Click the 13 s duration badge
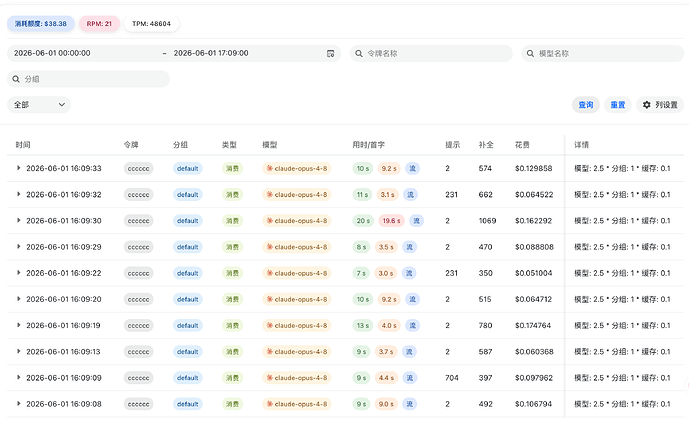Image resolution: width=689 pixels, height=421 pixels. pos(363,326)
